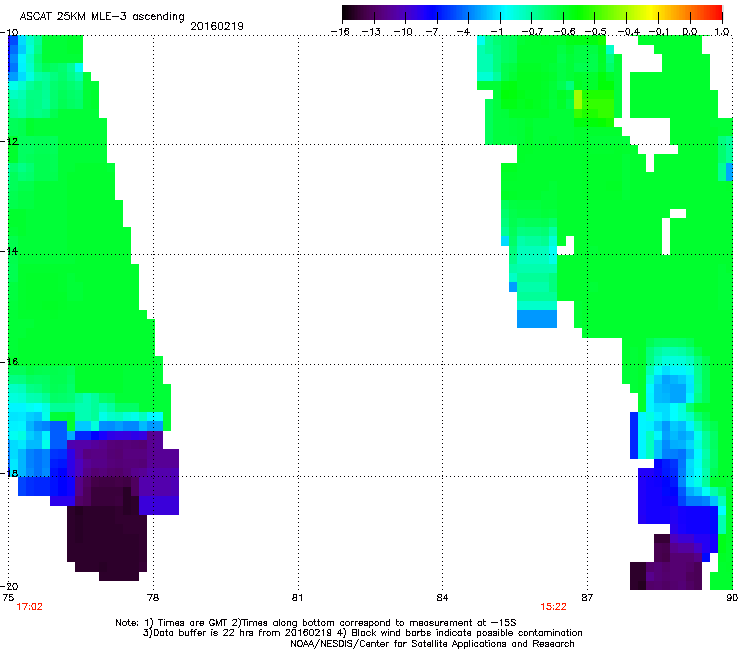Click the red swath time '17:02'
This screenshot has width=740, height=650.
tap(29, 607)
